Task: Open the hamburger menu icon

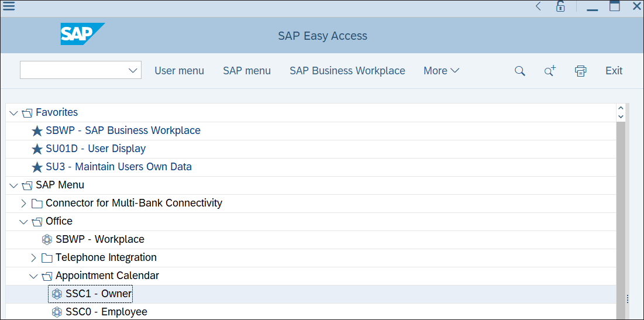Action: click(x=8, y=6)
